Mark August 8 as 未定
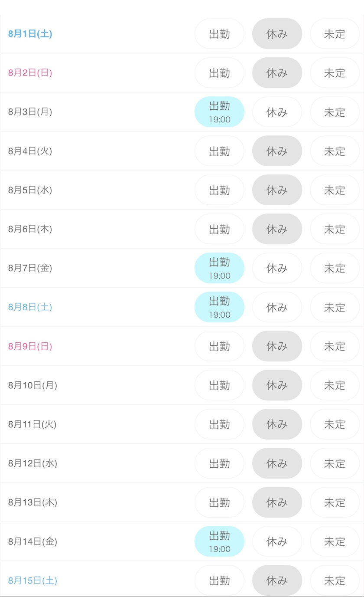This screenshot has width=364, height=597. [x=335, y=307]
